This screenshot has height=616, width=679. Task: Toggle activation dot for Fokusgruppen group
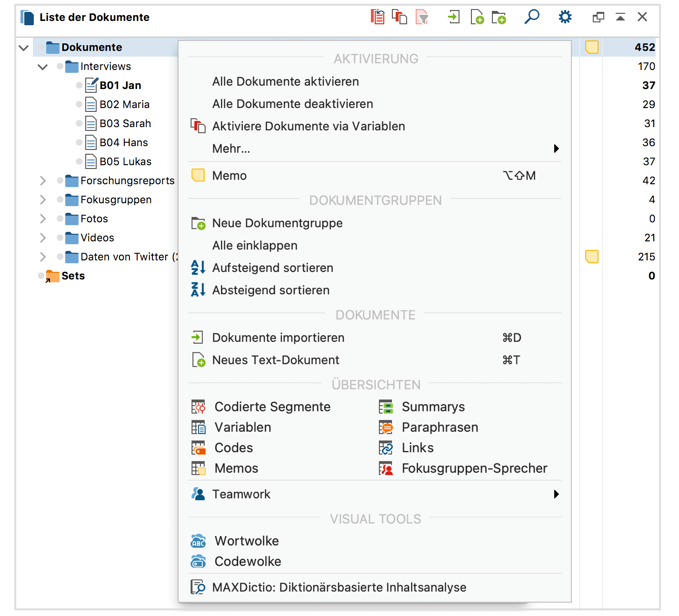point(60,199)
